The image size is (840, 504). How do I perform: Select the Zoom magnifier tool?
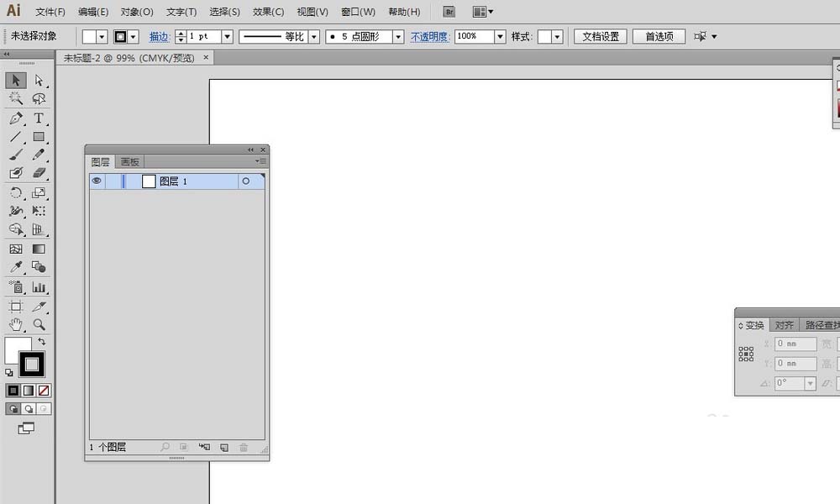(39, 324)
